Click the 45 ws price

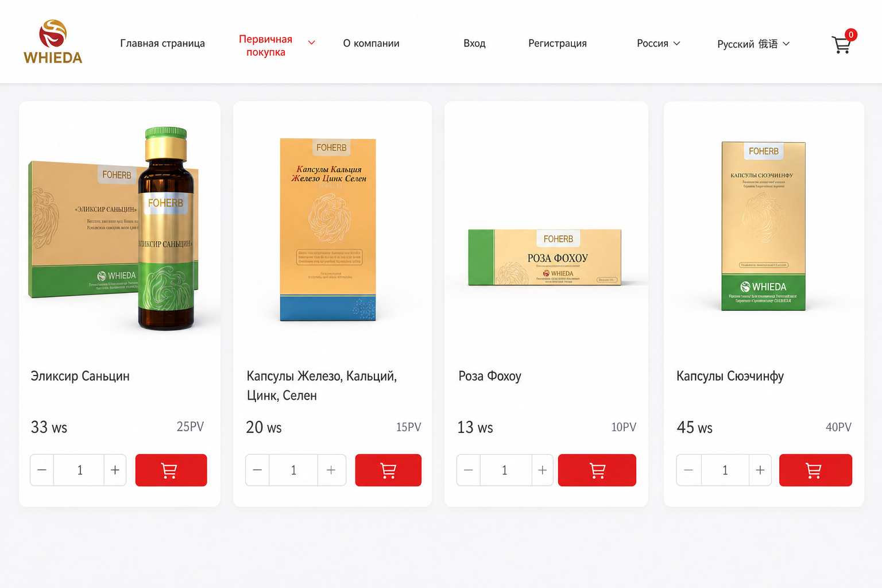(x=694, y=427)
